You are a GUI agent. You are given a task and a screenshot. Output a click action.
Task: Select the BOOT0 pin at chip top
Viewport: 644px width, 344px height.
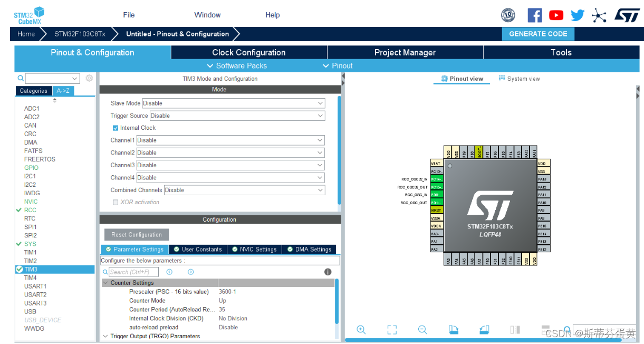(479, 152)
